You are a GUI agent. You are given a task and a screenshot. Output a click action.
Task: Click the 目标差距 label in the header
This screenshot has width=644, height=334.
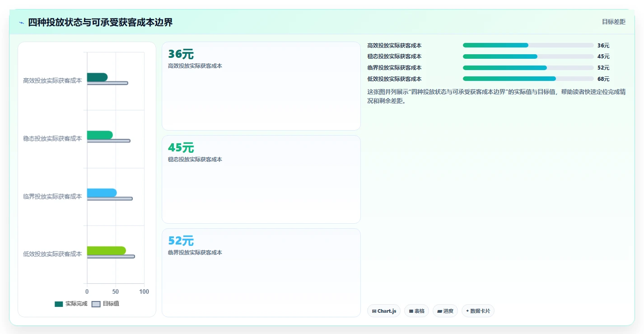[x=614, y=22]
